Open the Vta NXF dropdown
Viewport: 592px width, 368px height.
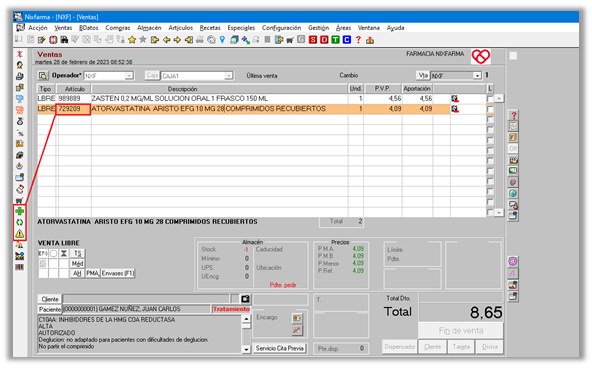[477, 76]
